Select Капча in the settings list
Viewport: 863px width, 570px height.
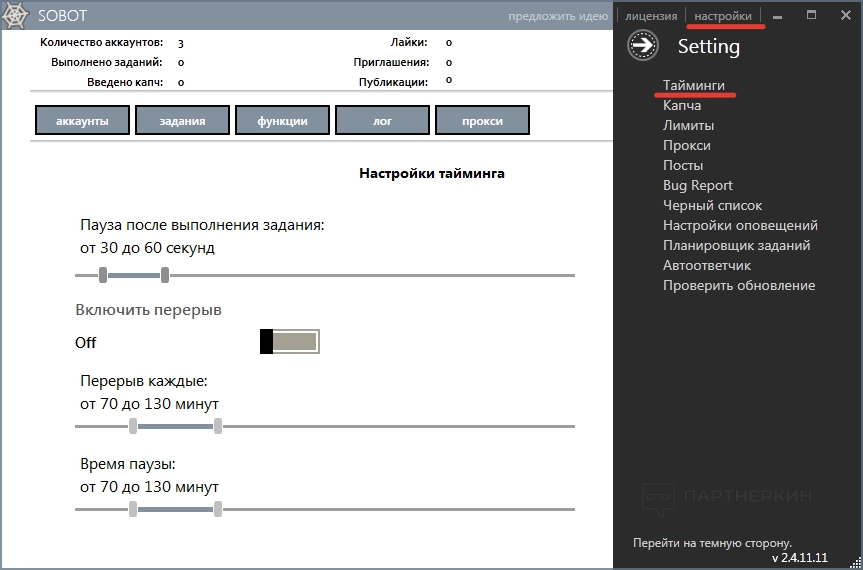pos(682,105)
